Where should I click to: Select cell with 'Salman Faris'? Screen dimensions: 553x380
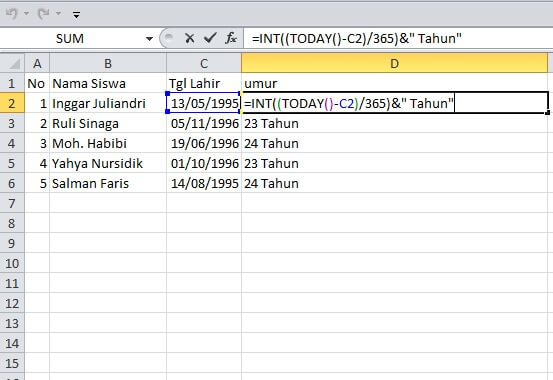tap(108, 183)
